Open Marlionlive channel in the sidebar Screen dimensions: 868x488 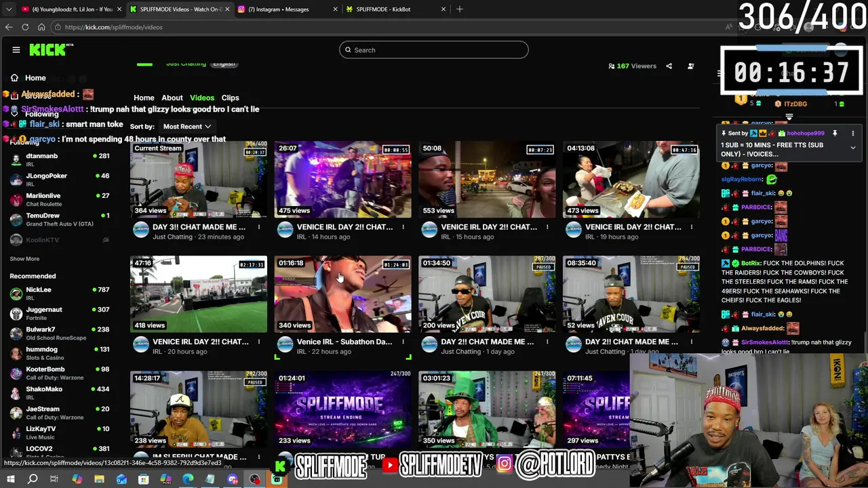pos(60,199)
